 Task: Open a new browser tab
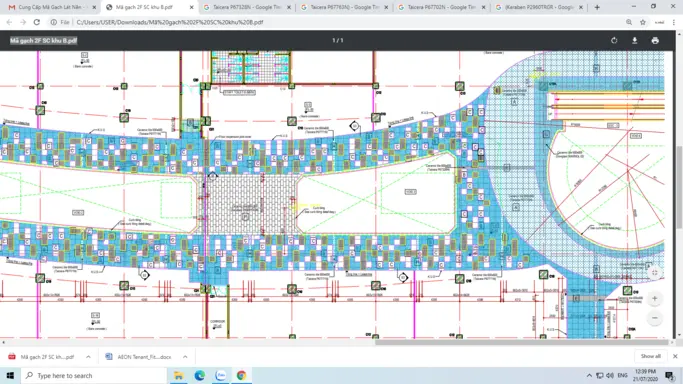(x=597, y=7)
